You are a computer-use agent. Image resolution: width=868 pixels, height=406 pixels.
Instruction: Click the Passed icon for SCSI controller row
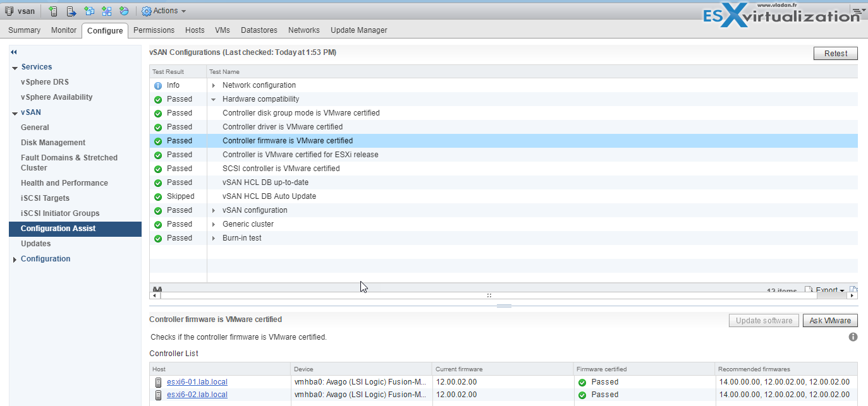(158, 169)
